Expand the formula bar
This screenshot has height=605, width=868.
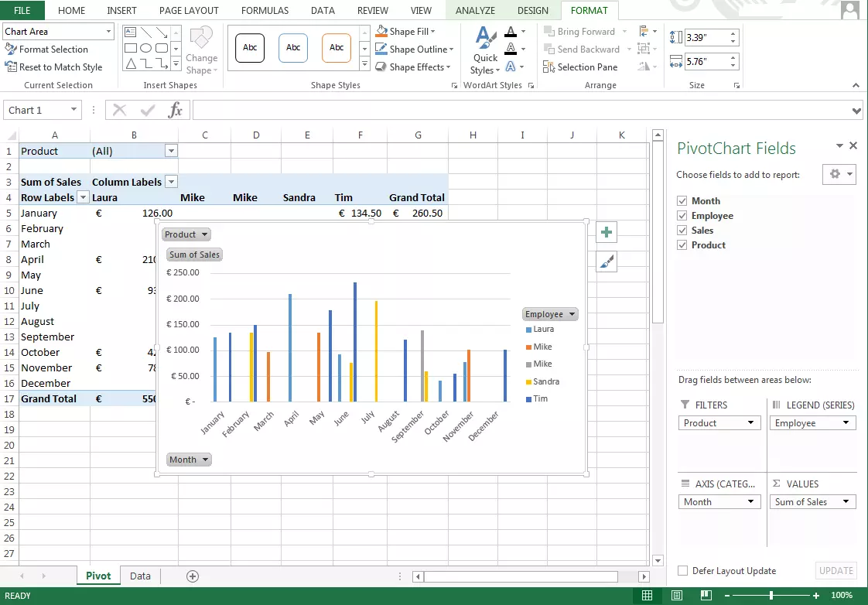tap(857, 111)
